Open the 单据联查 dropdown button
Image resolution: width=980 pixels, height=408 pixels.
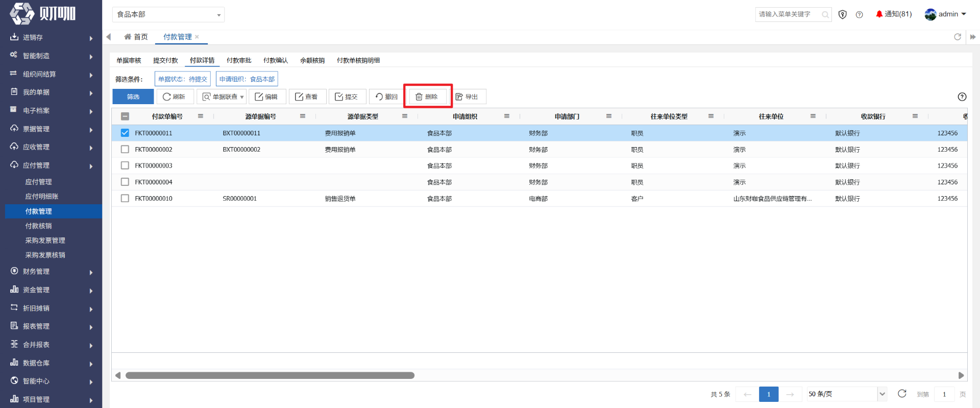(x=222, y=97)
